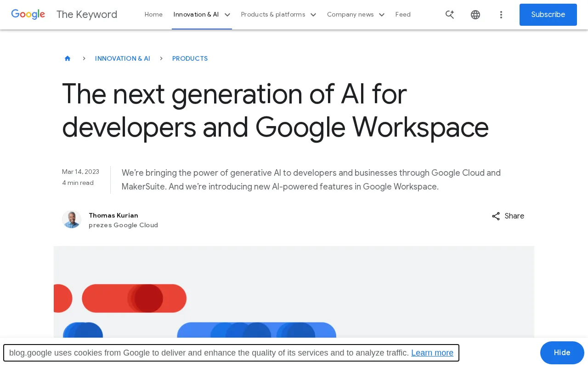The height and width of the screenshot is (368, 588).
Task: Open the INNOVATION & AI breadcrumb link
Action: click(123, 58)
